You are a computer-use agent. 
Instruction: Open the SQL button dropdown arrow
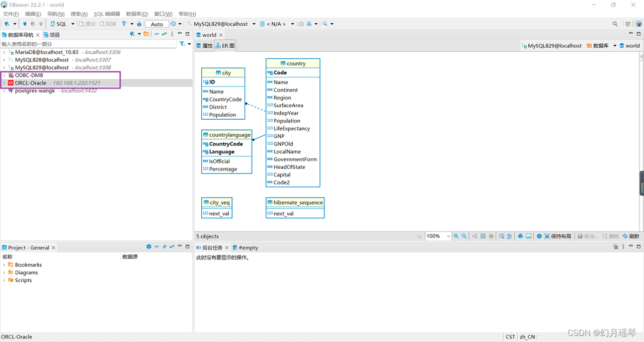(x=72, y=24)
